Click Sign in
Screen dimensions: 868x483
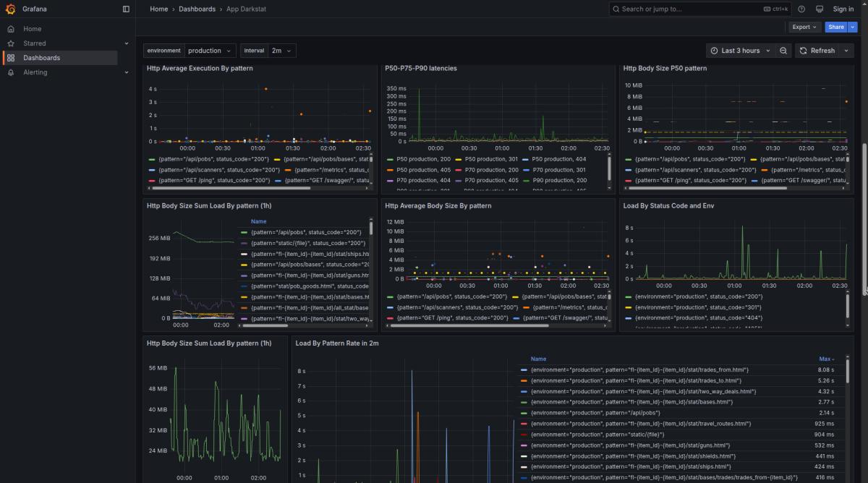click(843, 9)
